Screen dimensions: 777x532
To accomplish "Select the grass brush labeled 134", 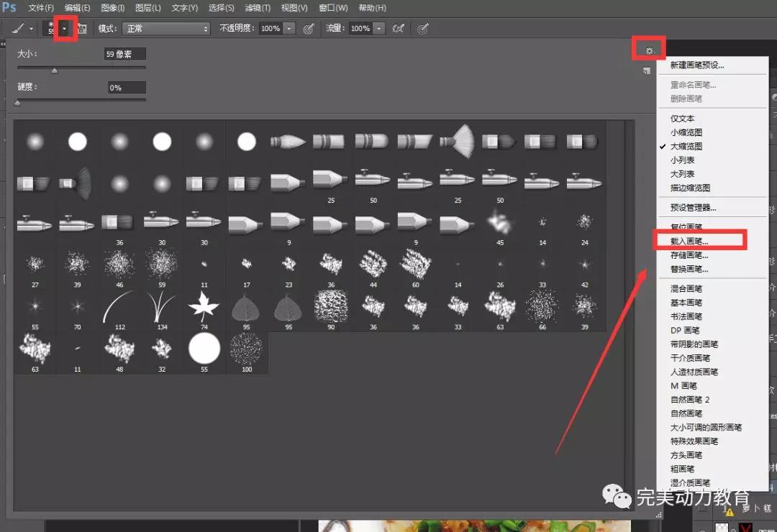I will tap(161, 309).
